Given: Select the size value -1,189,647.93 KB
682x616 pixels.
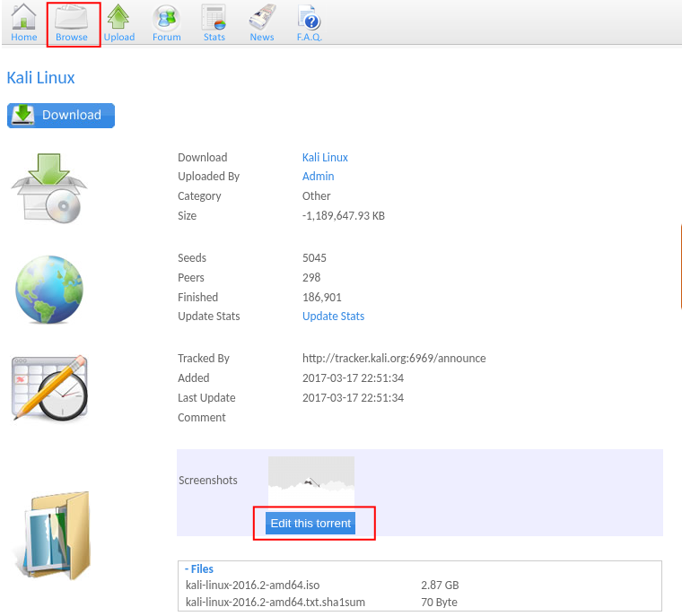Looking at the screenshot, I should pos(344,216).
